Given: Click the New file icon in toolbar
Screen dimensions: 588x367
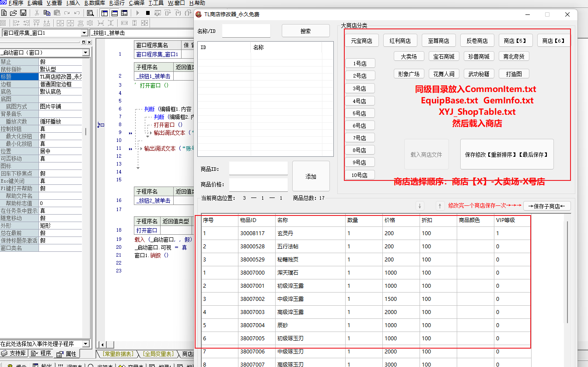Looking at the screenshot, I should tap(4, 13).
